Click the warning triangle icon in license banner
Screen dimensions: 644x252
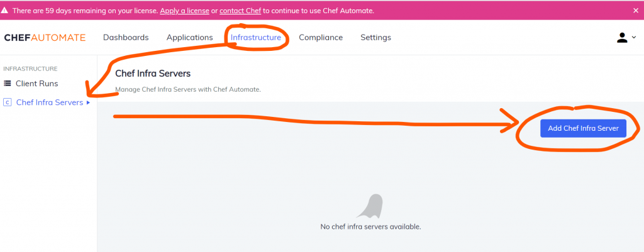(5, 11)
